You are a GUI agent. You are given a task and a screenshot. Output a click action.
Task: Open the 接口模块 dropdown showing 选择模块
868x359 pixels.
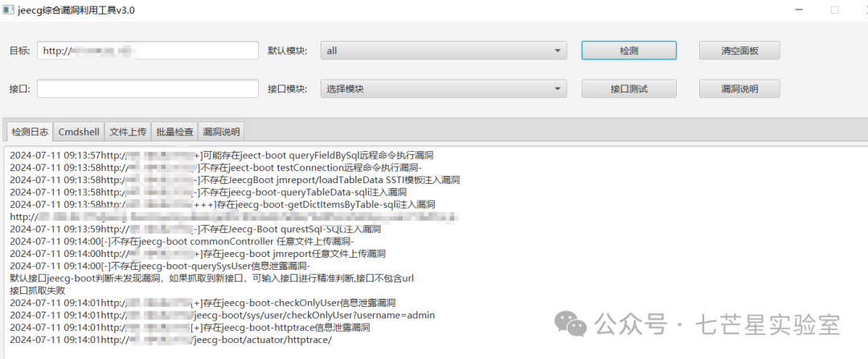(x=444, y=88)
